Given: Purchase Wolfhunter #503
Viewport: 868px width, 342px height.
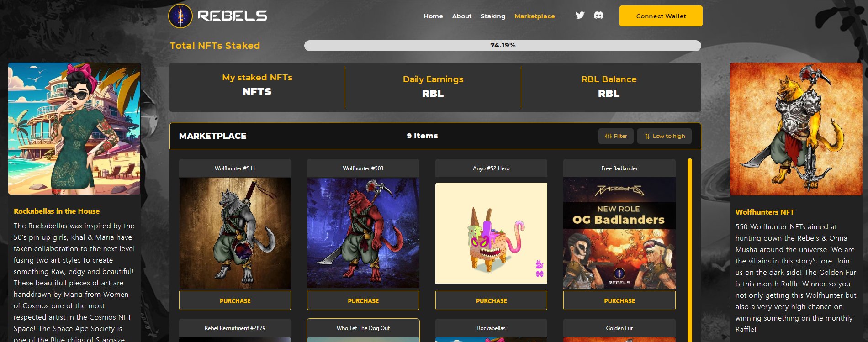Looking at the screenshot, I should pyautogui.click(x=363, y=301).
